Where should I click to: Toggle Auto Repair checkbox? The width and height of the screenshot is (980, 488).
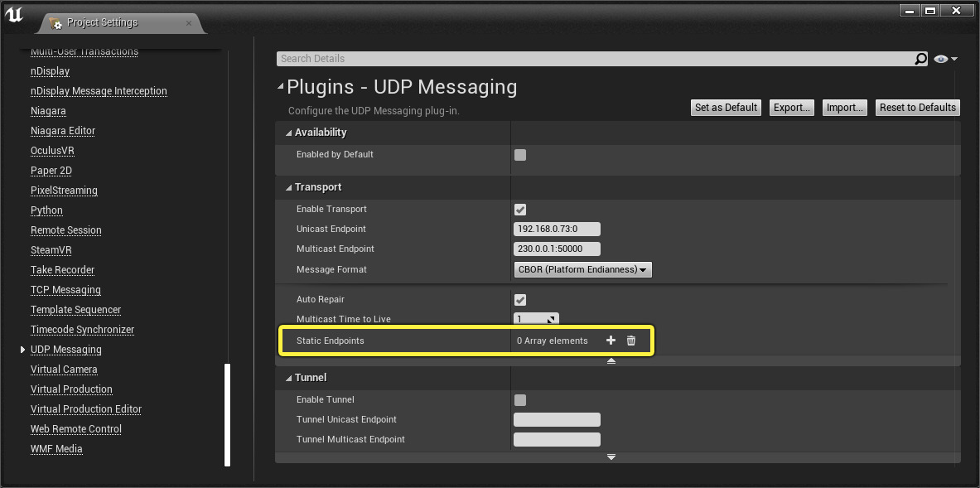tap(520, 300)
